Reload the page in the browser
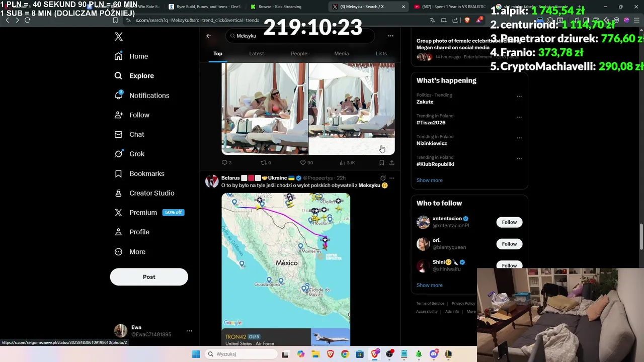The image size is (644, 362). 28,20
